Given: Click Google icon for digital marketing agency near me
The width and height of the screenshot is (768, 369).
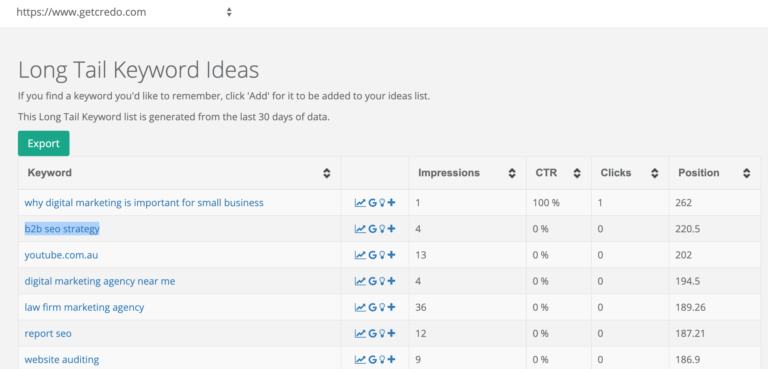Looking at the screenshot, I should [372, 281].
